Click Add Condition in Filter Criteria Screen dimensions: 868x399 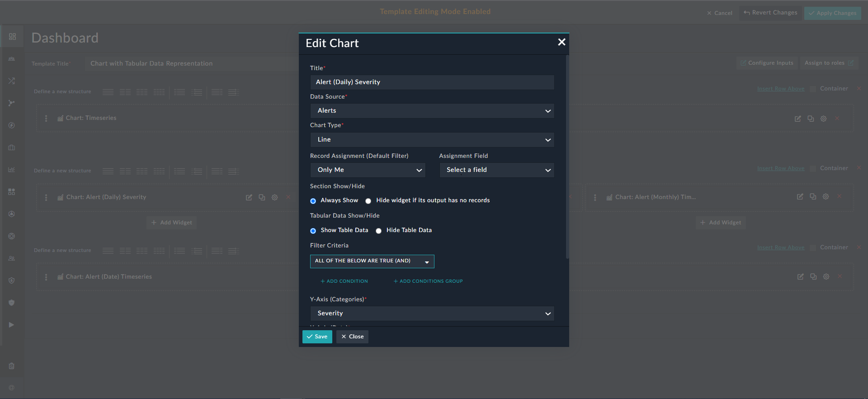tap(344, 281)
